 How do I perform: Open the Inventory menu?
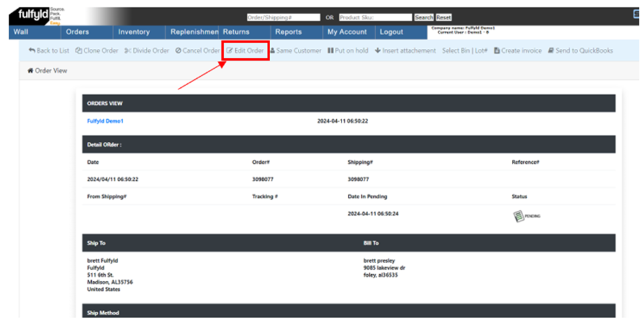pyautogui.click(x=133, y=32)
